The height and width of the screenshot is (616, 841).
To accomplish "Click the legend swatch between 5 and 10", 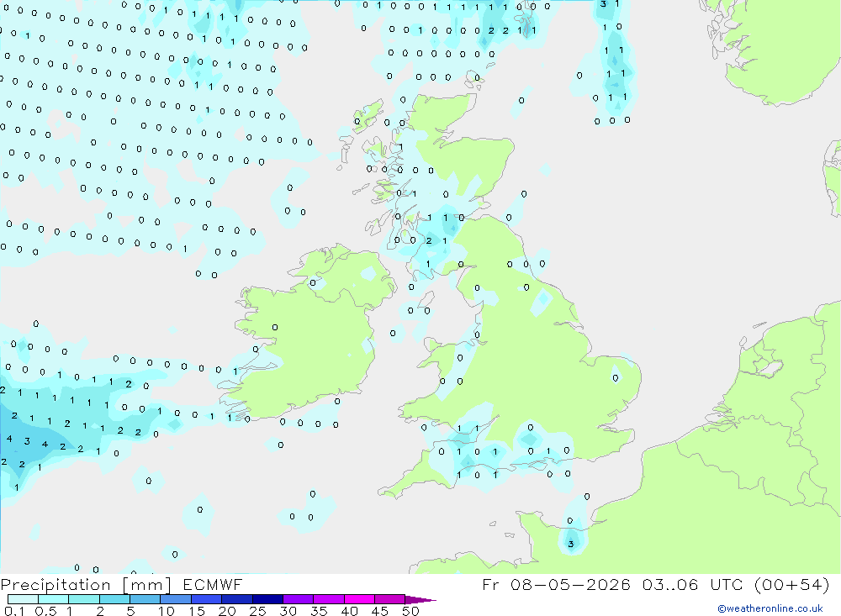I will coord(145,599).
